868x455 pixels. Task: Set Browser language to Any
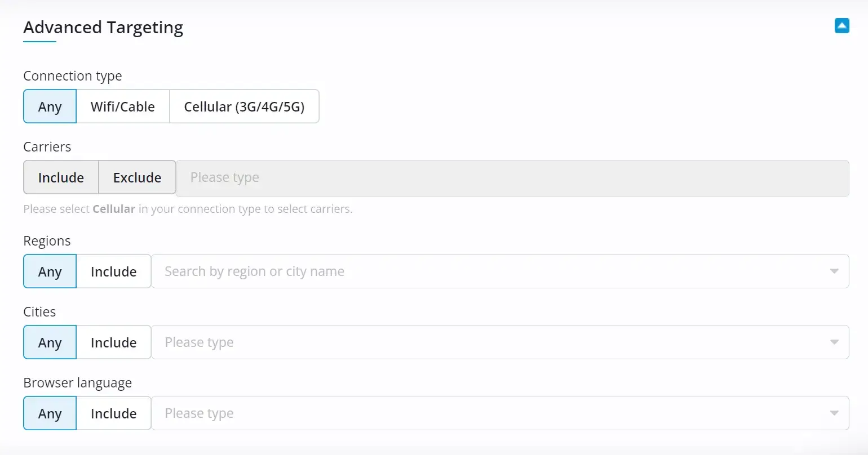50,413
